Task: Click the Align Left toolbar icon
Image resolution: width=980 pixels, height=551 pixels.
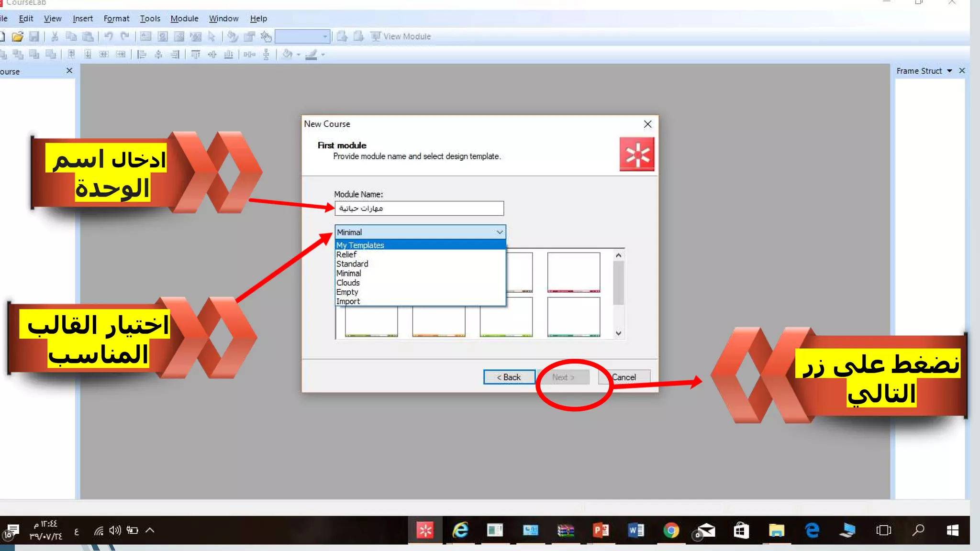Action: pyautogui.click(x=142, y=55)
